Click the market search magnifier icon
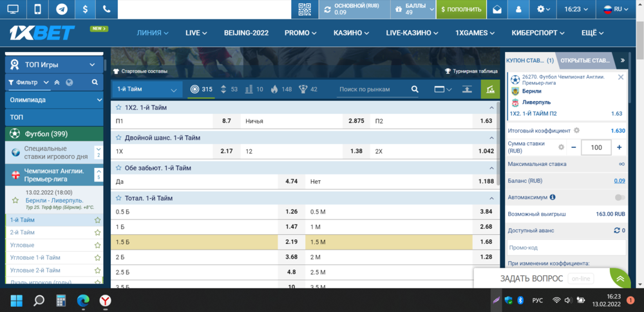This screenshot has height=312, width=644. point(415,89)
